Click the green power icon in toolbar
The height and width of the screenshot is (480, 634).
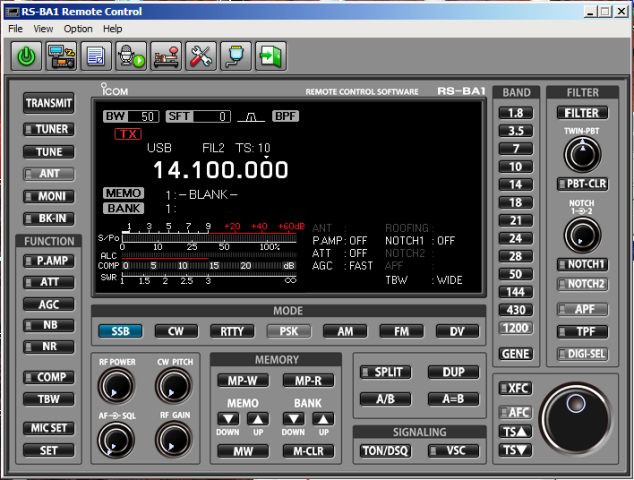(26, 56)
